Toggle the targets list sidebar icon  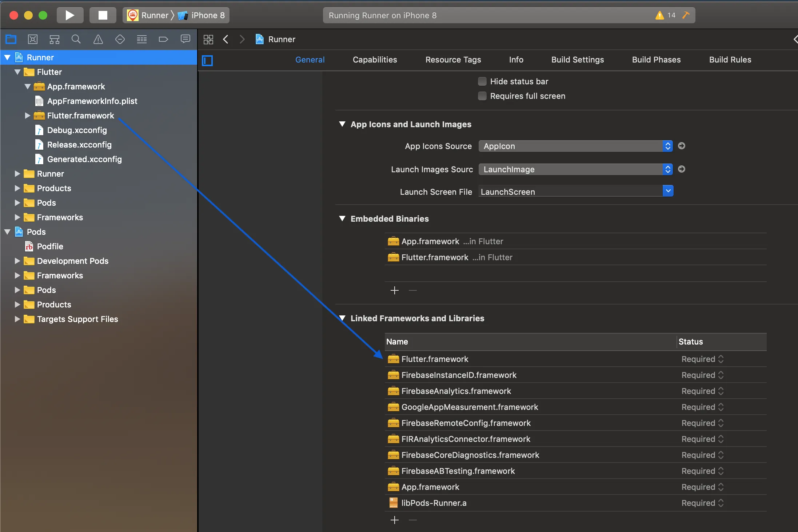coord(207,60)
